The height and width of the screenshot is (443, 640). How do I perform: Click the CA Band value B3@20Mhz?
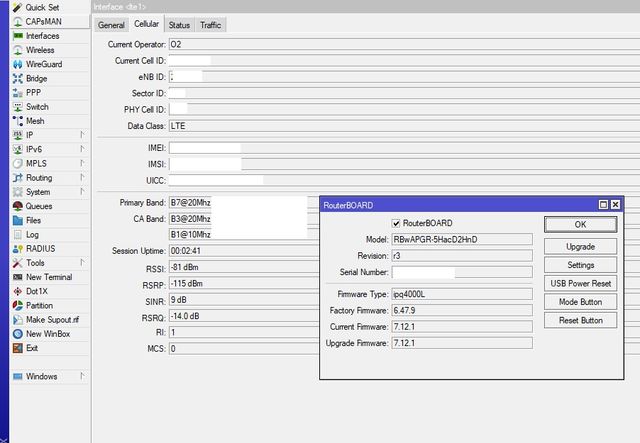pos(190,219)
